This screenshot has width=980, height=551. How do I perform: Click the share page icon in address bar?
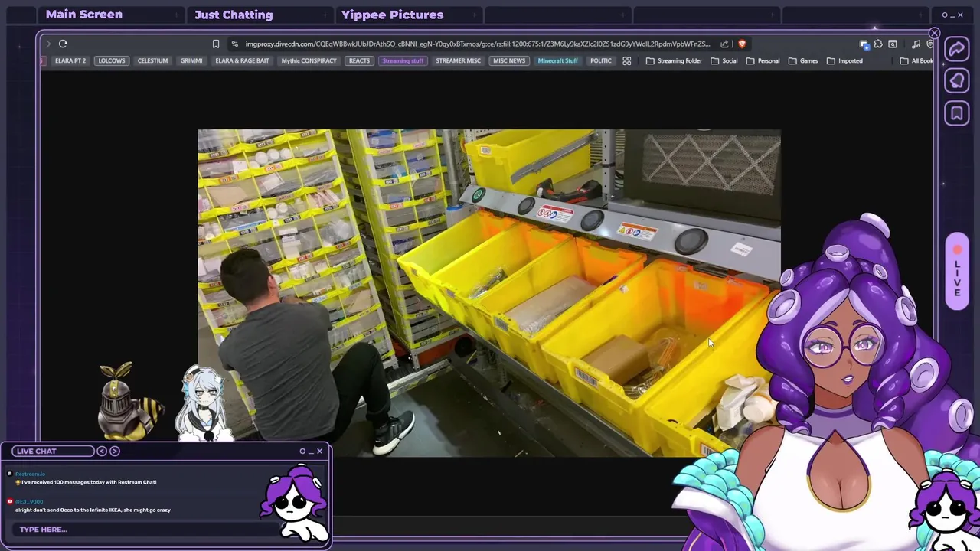pos(724,44)
